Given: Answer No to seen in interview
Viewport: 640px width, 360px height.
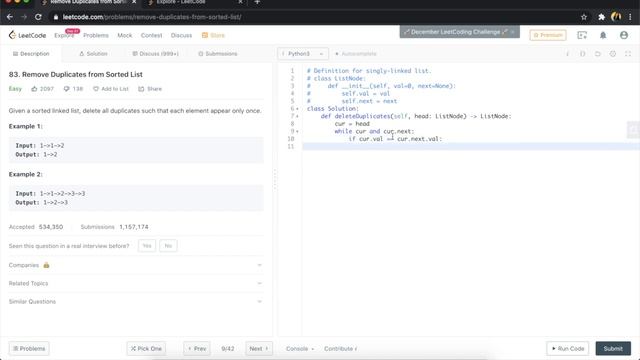Looking at the screenshot, I should (168, 246).
